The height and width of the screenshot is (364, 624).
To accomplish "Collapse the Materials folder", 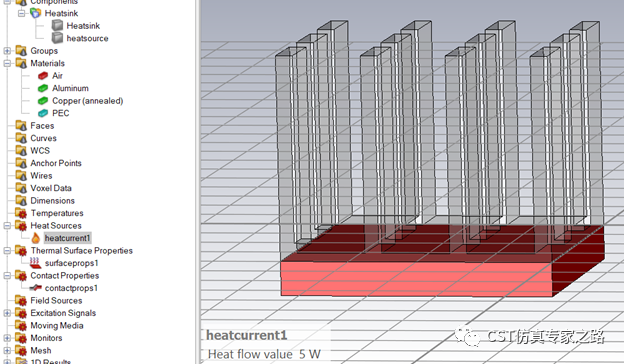I will (x=7, y=63).
